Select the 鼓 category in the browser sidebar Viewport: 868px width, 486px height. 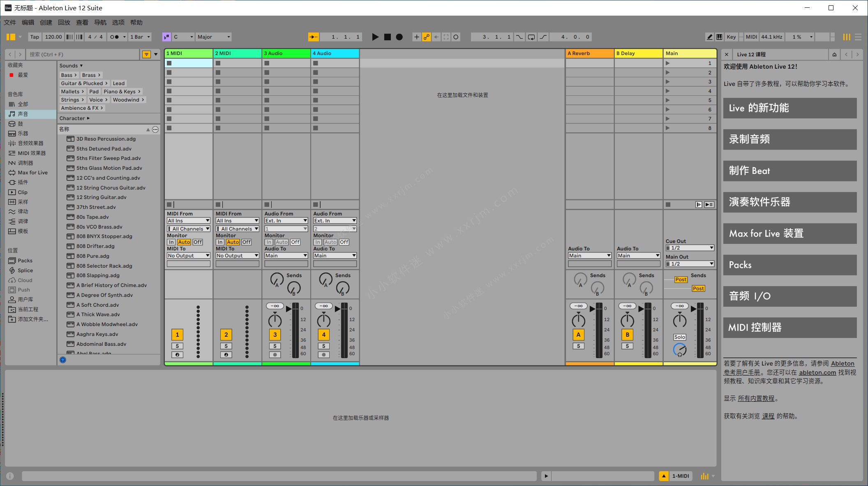(x=19, y=123)
